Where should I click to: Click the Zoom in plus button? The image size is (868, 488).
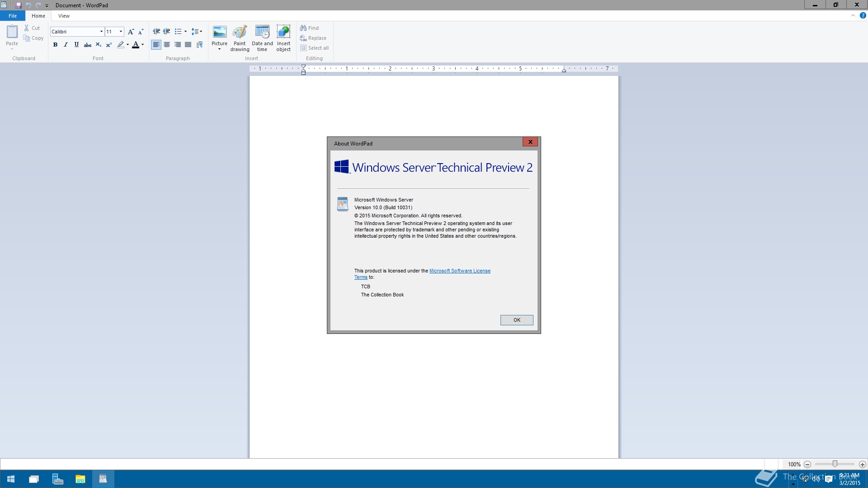click(863, 465)
